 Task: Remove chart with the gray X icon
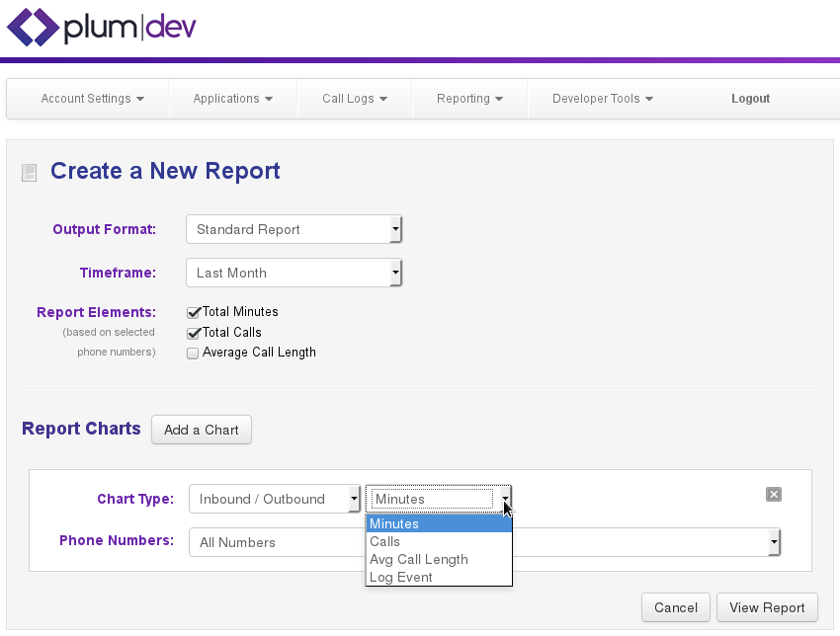(x=774, y=494)
